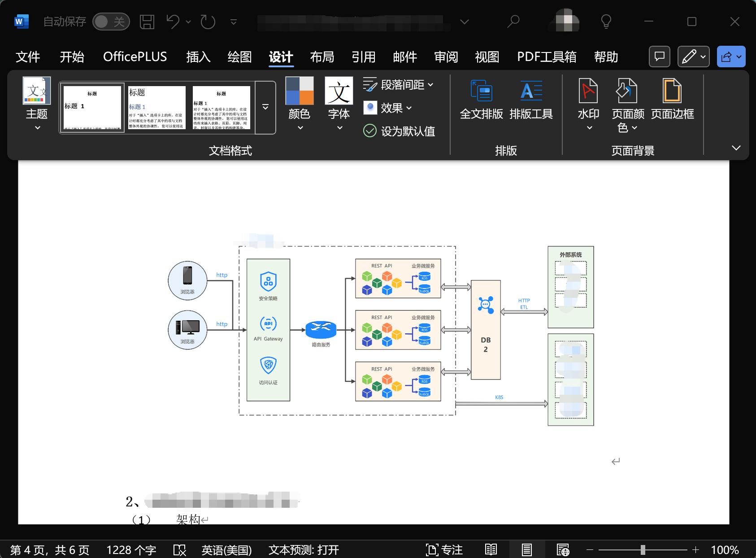Open the 页面颜色 page color button
The image size is (756, 558).
pos(628,105)
